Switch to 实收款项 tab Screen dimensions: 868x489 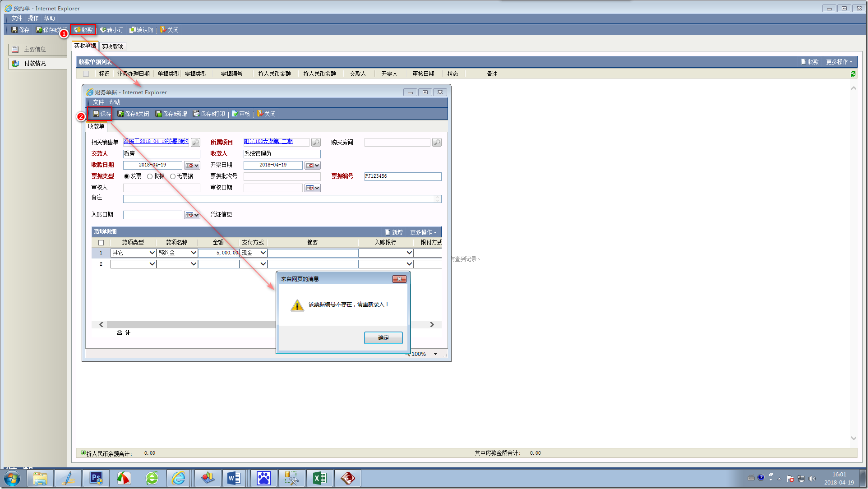click(x=112, y=46)
